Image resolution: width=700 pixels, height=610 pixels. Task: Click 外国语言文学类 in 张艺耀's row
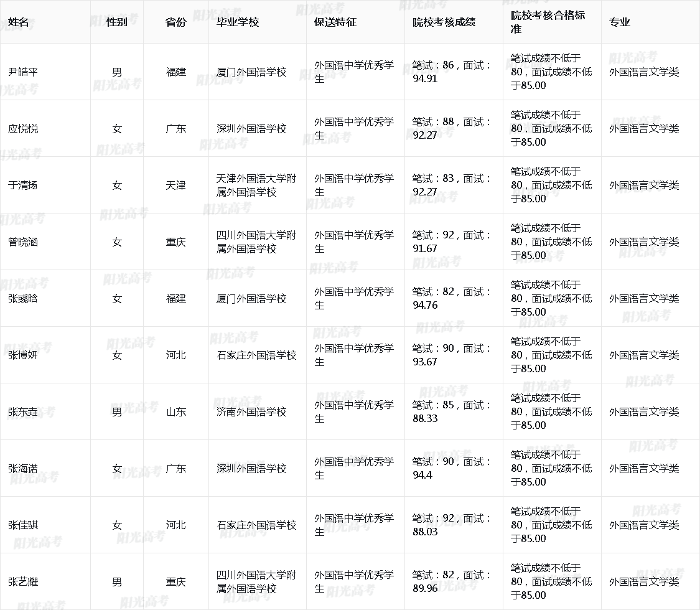tap(644, 582)
